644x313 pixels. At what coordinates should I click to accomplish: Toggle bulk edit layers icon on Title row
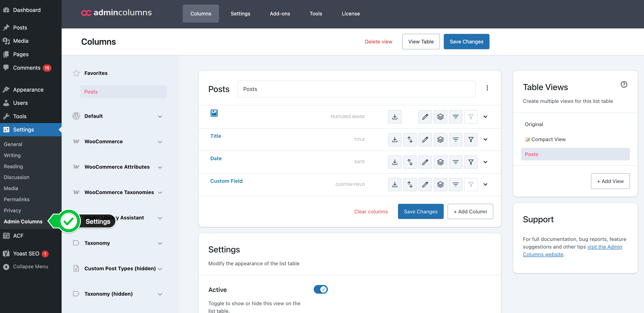440,140
